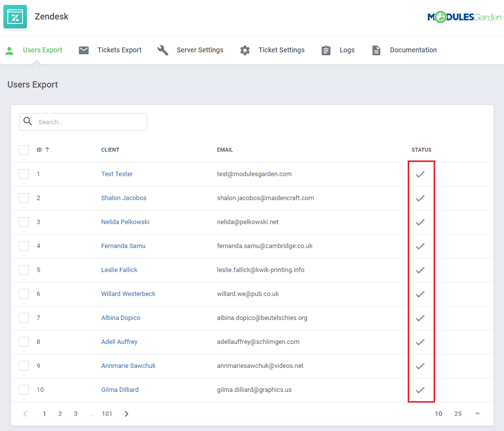
Task: Go to next page arrow
Action: [127, 414]
